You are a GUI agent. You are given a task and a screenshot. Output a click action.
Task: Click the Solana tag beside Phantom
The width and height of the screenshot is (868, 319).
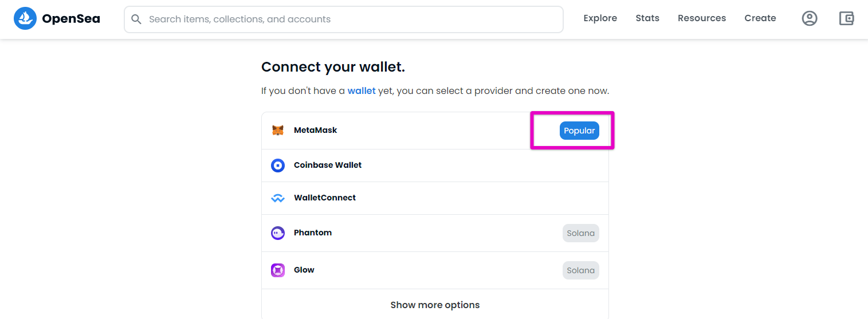pos(581,233)
